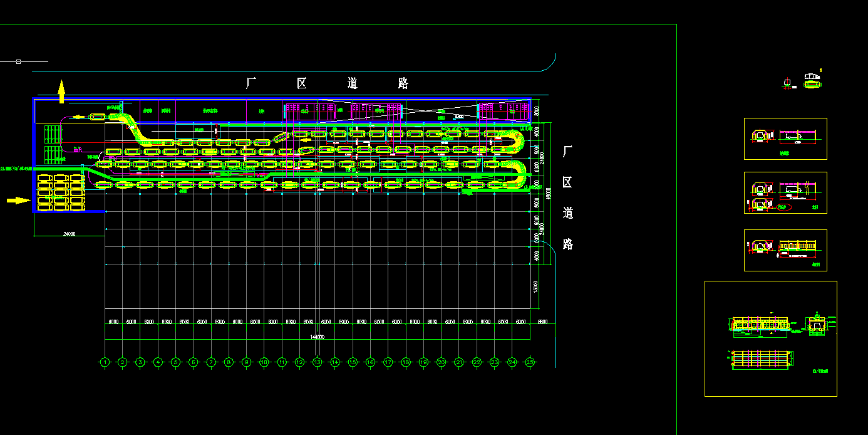Open the first yellow-framed section detail
The width and height of the screenshot is (868, 435).
coord(785,139)
